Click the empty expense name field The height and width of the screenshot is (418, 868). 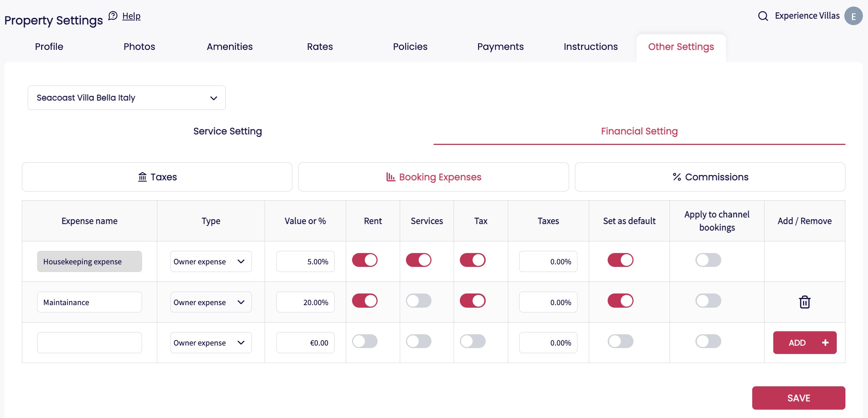pos(89,343)
